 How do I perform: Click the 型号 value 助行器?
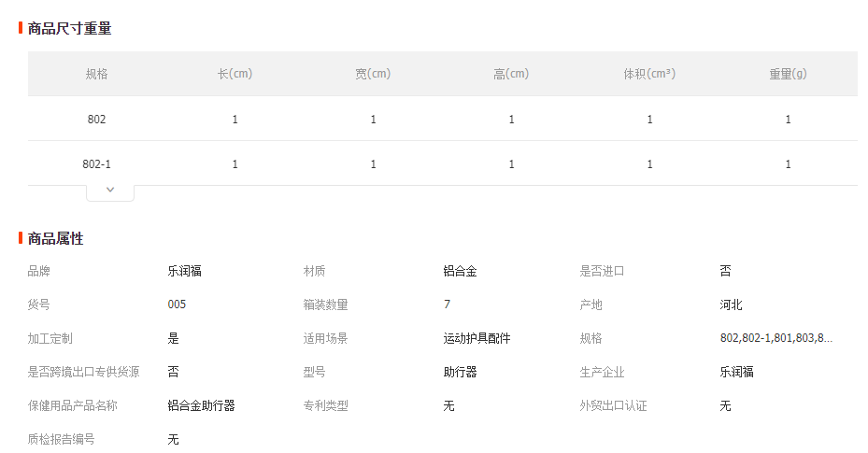click(x=460, y=372)
